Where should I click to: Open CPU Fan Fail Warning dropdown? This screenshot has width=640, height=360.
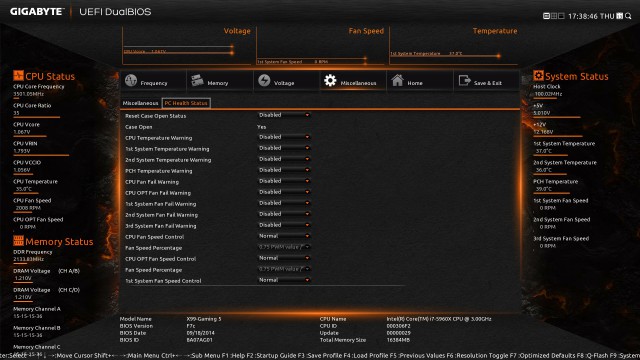(284, 182)
